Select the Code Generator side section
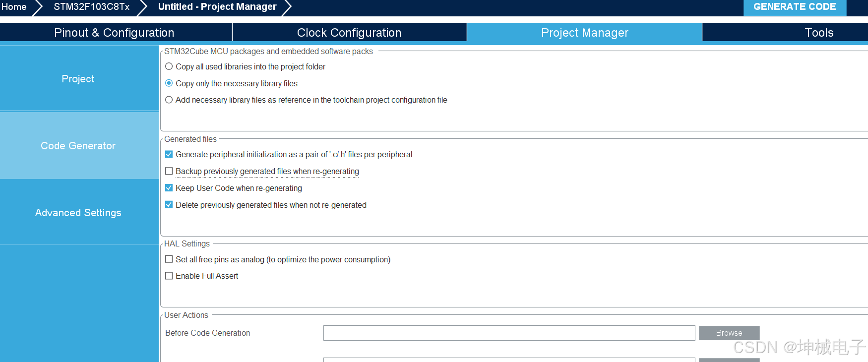This screenshot has width=868, height=362. click(78, 146)
